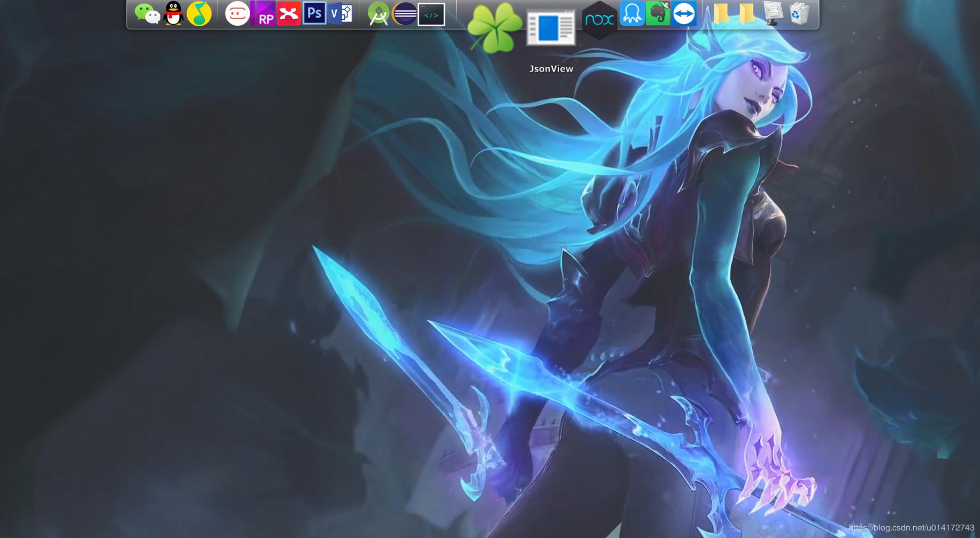Open WeChat from the dock
Viewport: 980px width, 538px height.
click(147, 14)
